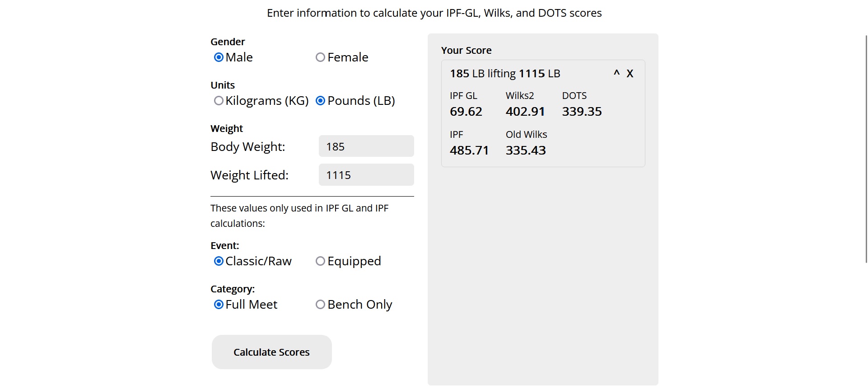Switch units to Kilograms (KG)

219,101
